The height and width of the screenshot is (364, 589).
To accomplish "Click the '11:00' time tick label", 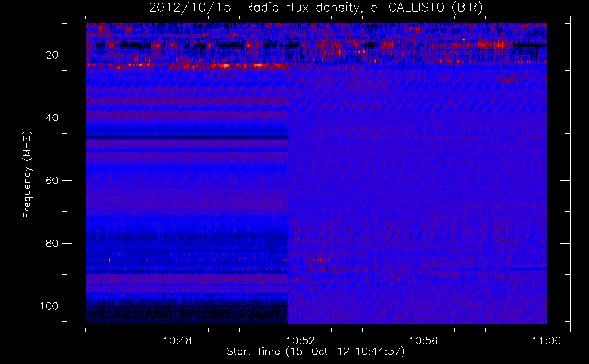I will (546, 341).
